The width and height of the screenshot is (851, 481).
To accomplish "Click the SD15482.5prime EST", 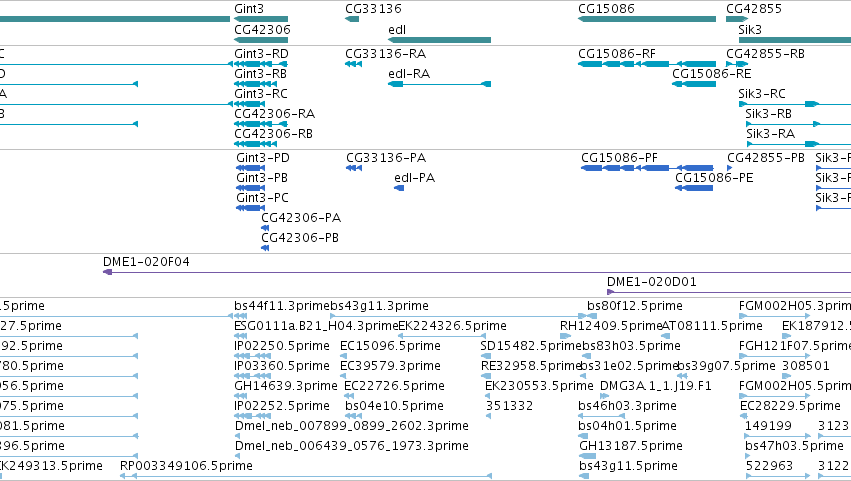I will click(486, 356).
